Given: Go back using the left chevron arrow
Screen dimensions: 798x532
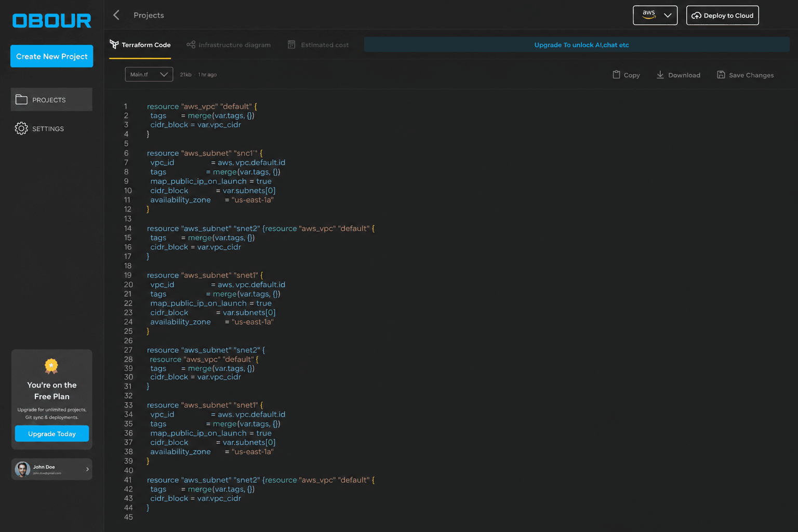Looking at the screenshot, I should pyautogui.click(x=116, y=15).
